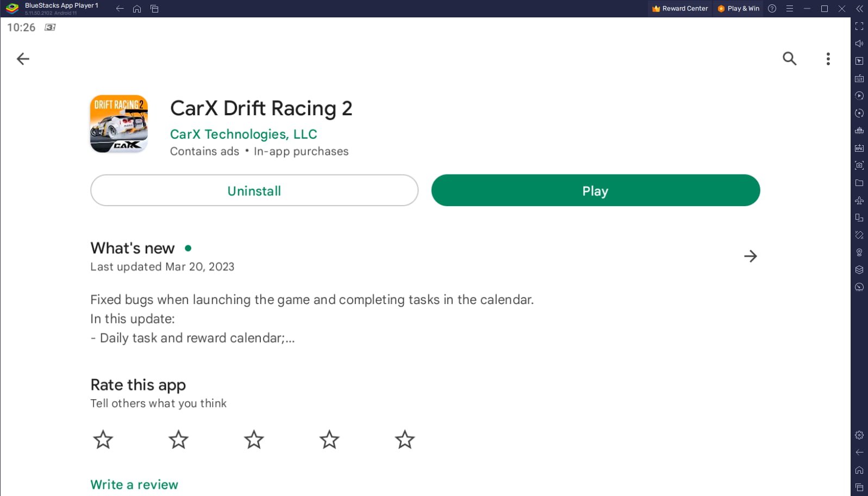Rate the app five stars

(x=404, y=439)
